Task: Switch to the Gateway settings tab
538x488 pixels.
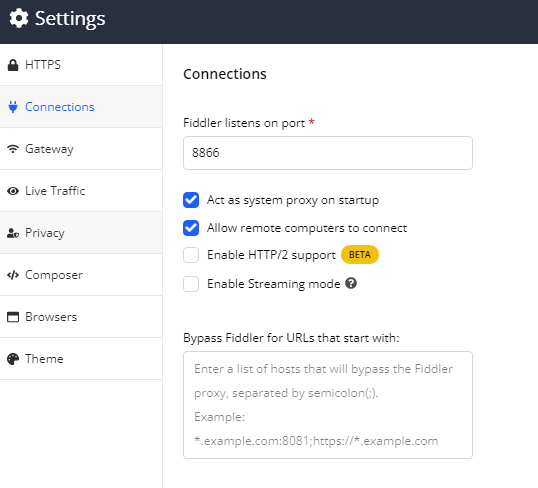Action: [x=81, y=149]
